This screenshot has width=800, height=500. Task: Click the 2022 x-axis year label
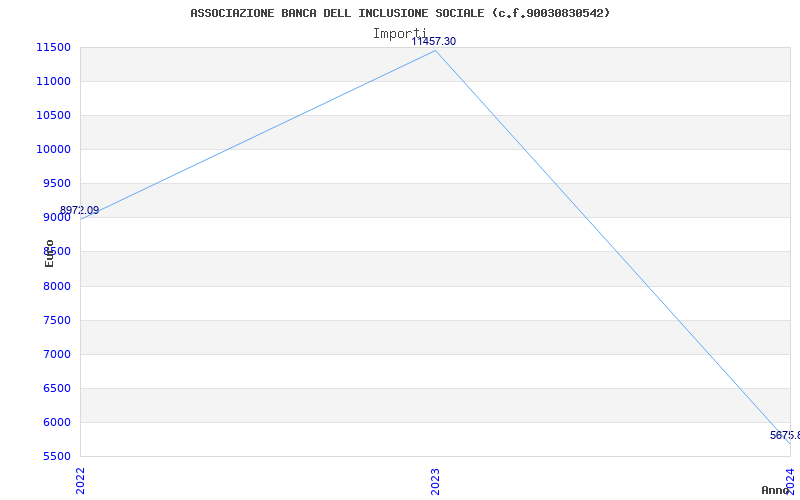(x=80, y=481)
